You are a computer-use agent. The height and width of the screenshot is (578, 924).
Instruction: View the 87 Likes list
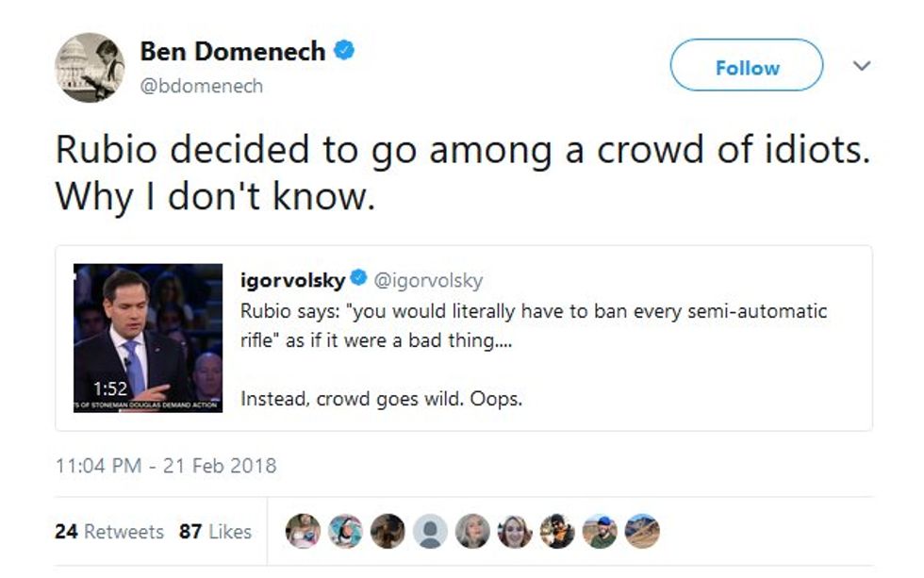[215, 532]
